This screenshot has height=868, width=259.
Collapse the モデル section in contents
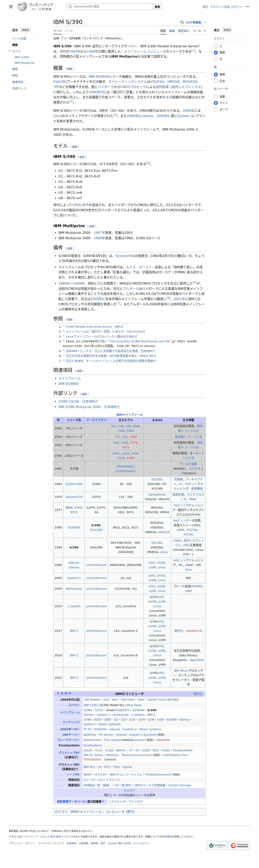click(9, 51)
